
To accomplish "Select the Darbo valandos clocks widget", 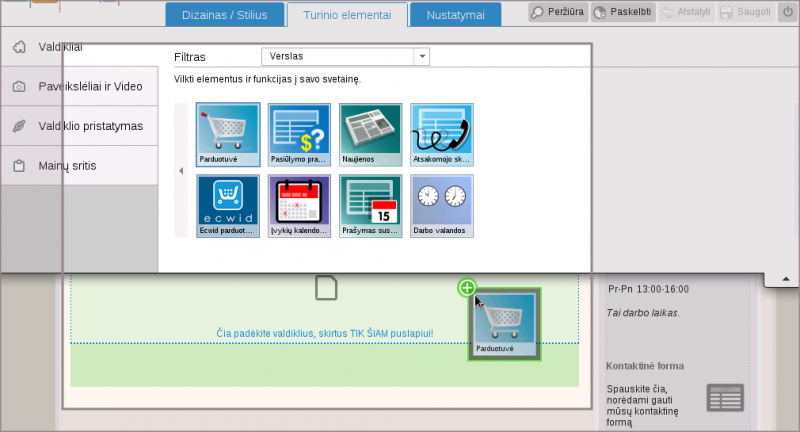I will pos(441,205).
